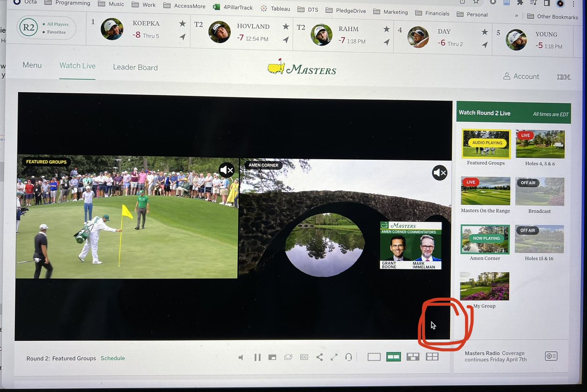Favorite Rahm with the star icon

pos(386,29)
